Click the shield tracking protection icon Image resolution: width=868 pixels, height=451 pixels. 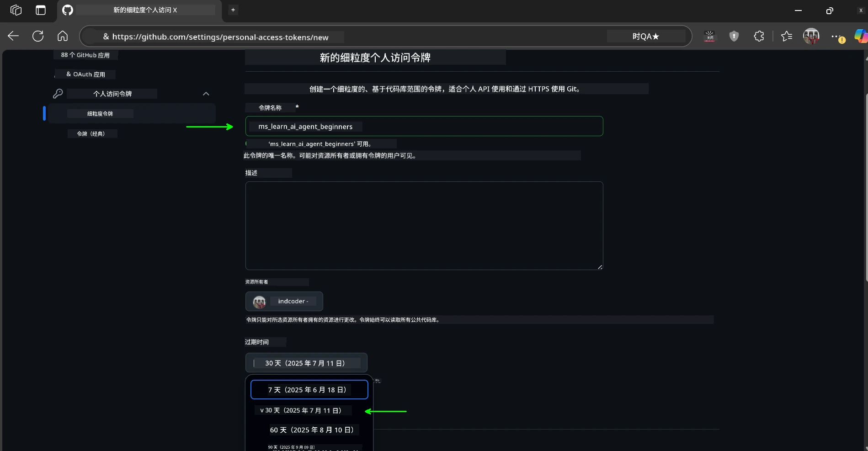click(x=734, y=36)
